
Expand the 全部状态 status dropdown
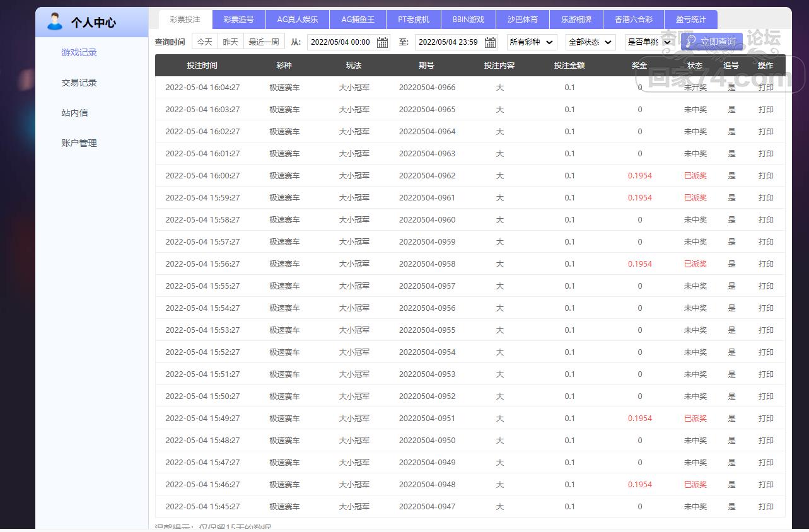click(x=590, y=42)
